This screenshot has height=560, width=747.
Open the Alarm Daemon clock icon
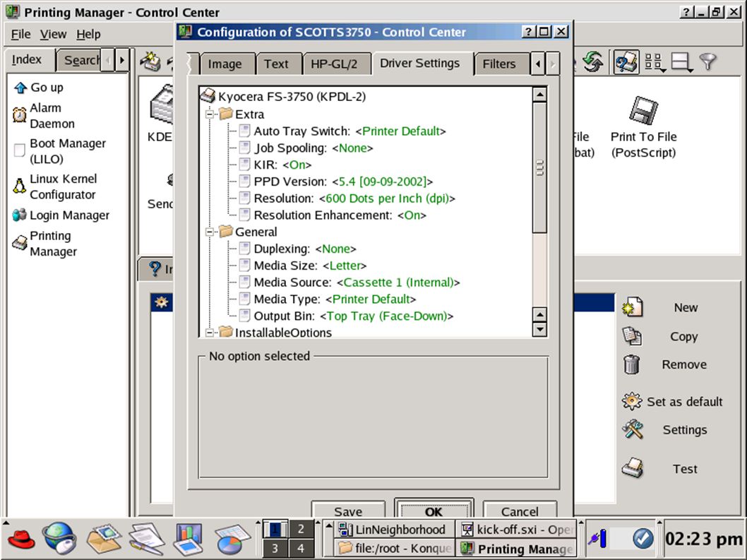click(x=20, y=115)
